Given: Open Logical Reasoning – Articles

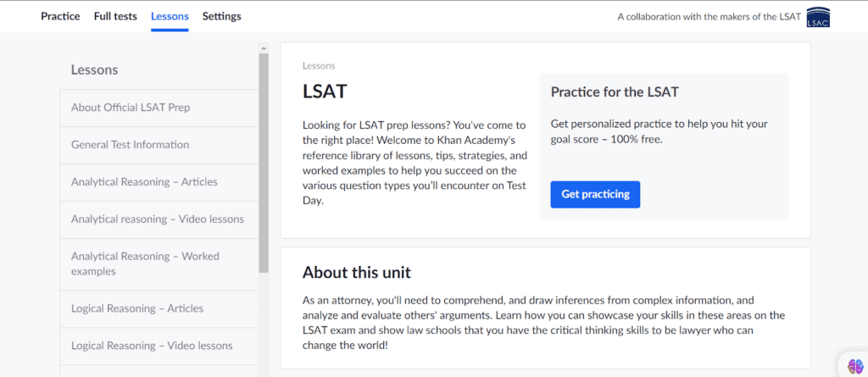Looking at the screenshot, I should pyautogui.click(x=159, y=309).
